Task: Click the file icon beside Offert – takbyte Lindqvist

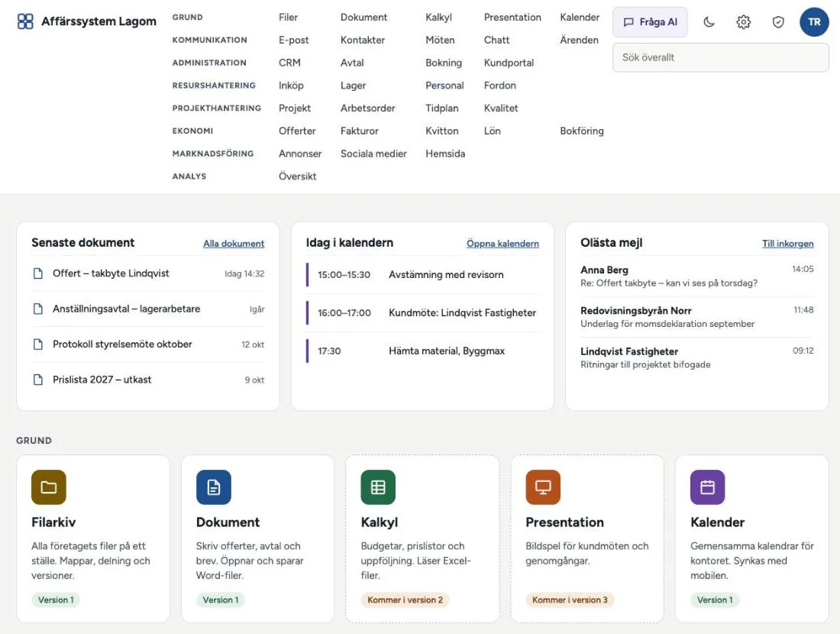Action: tap(38, 273)
